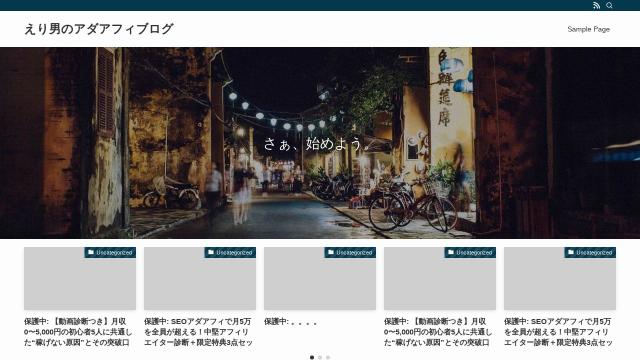Switch to the second carousel pagination dot
The width and height of the screenshot is (640, 360).
pyautogui.click(x=320, y=358)
